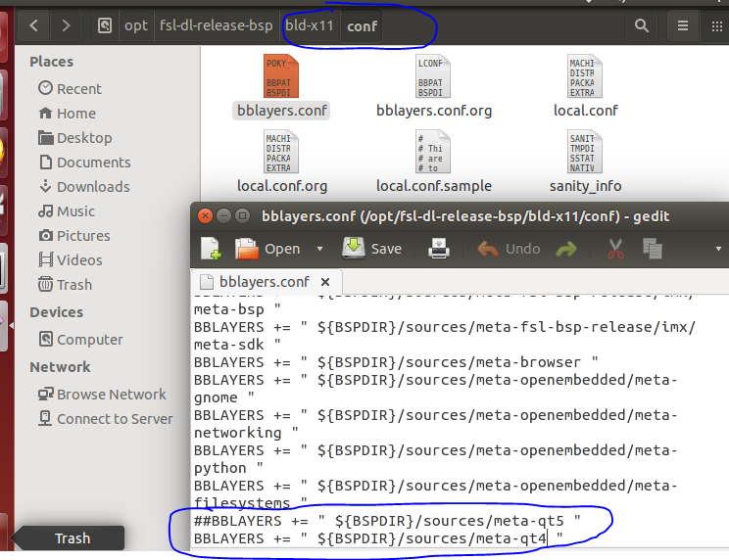Click the text 'meta-sdk'
Screen dimensions: 729x560
click(228, 345)
